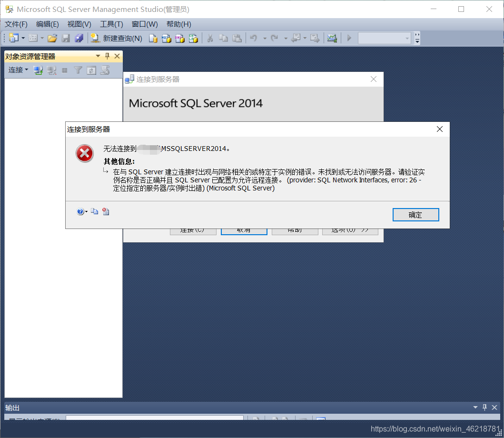Expand the Add New Item dropdown arrow
The image size is (504, 438).
point(42,38)
